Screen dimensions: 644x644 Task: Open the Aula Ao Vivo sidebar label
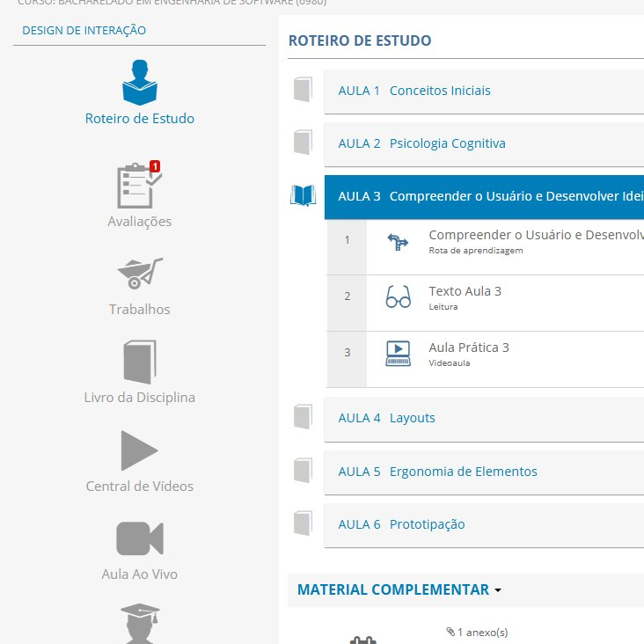(x=140, y=574)
